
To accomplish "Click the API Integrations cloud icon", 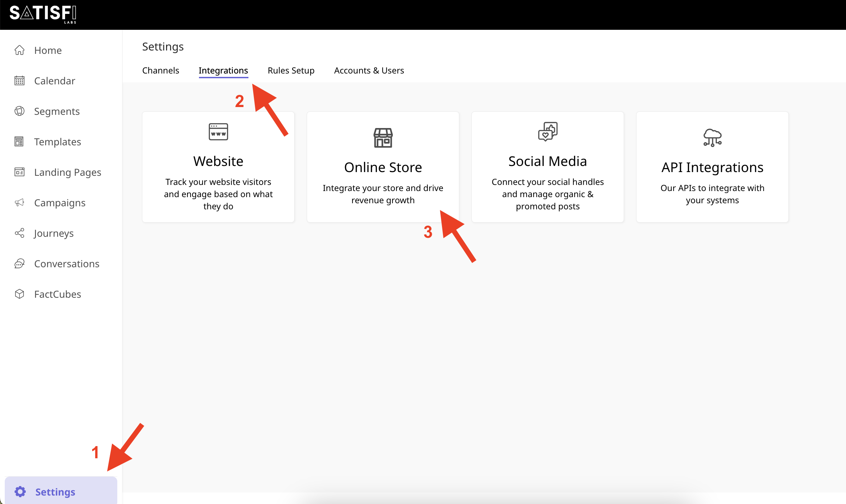I will point(712,138).
